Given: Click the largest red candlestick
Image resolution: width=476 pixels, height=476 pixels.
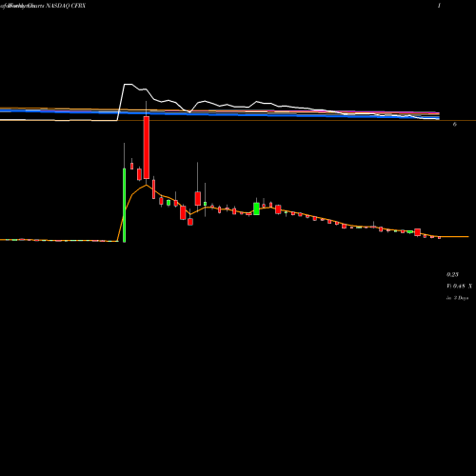Looking at the screenshot, I should (147, 148).
